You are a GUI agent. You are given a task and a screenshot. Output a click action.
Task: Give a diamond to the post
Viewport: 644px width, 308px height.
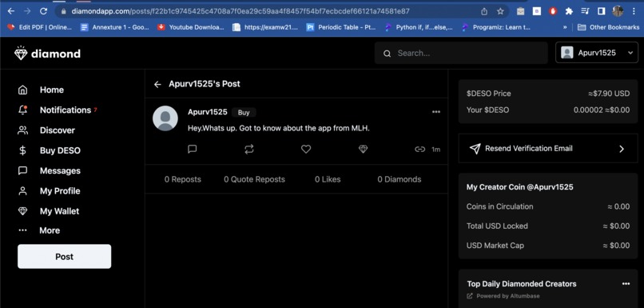[x=363, y=150]
